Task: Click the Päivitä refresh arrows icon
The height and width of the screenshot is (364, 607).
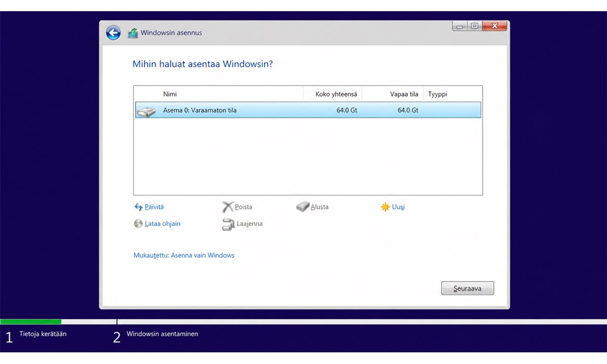Action: click(139, 207)
